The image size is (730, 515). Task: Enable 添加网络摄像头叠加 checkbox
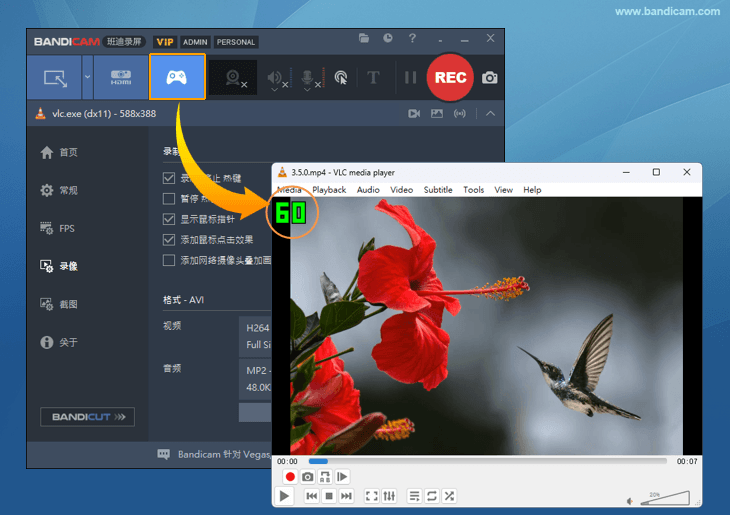(x=169, y=260)
